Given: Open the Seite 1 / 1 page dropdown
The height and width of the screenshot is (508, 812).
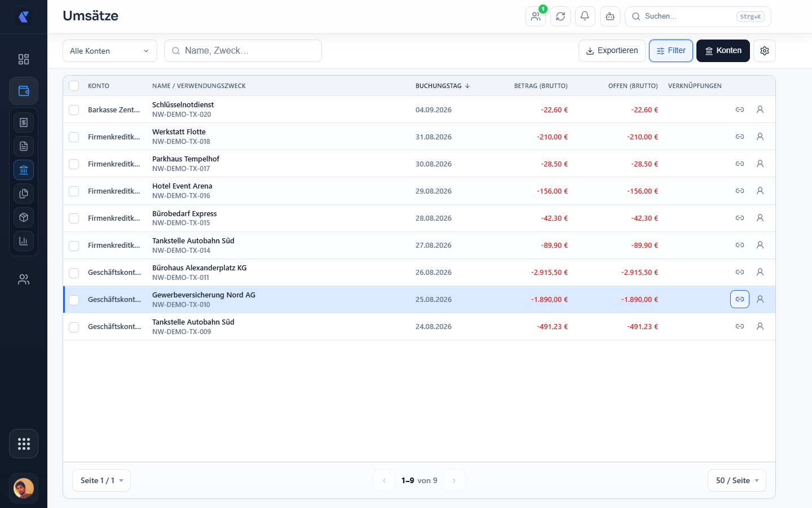Looking at the screenshot, I should [x=101, y=480].
